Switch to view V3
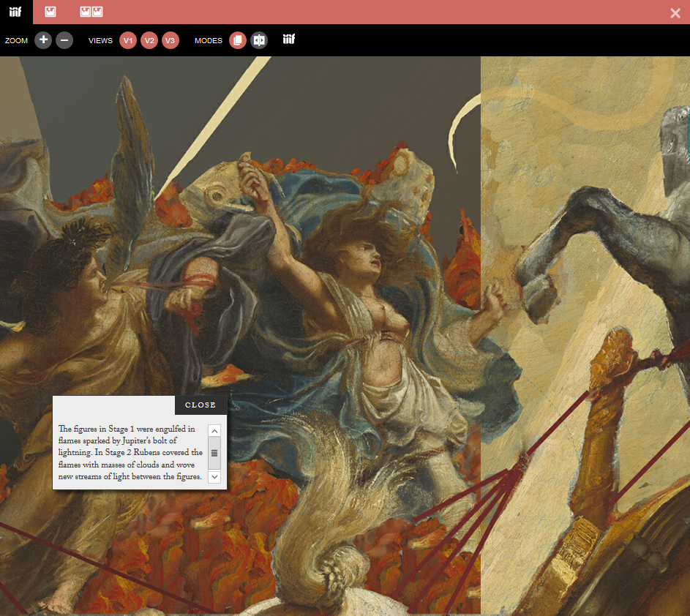 [x=170, y=40]
